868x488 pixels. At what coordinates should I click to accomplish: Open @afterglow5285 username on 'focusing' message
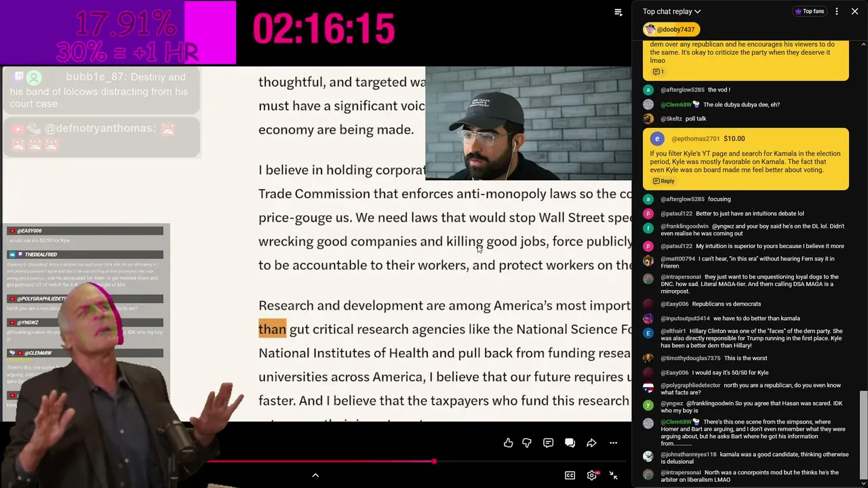(683, 199)
